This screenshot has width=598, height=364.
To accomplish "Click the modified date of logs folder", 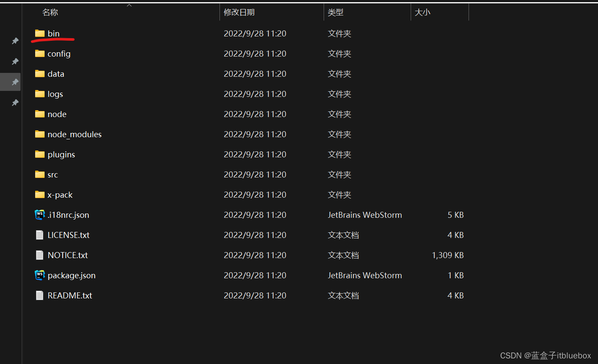I will [255, 94].
